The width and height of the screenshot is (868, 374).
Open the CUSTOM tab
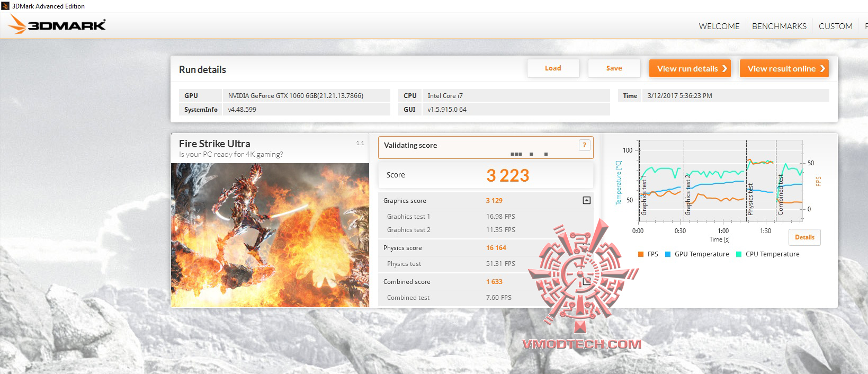835,26
